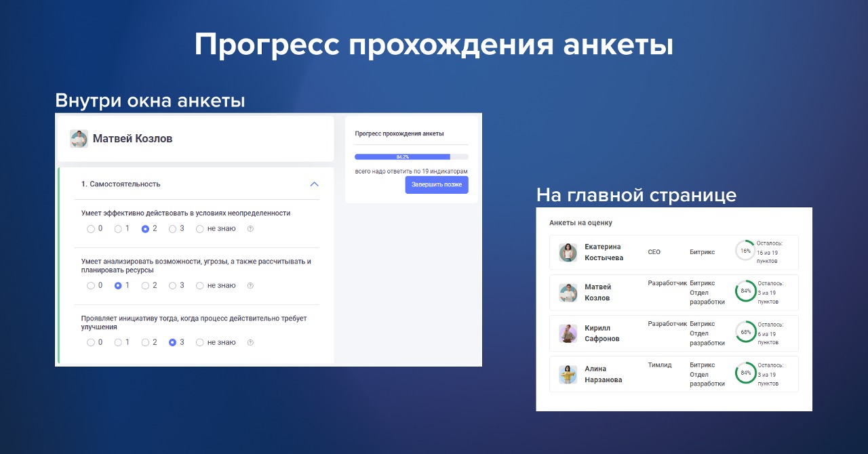Select 2 for 'Умеет эффективно действовать'
The image size is (868, 454).
click(145, 229)
